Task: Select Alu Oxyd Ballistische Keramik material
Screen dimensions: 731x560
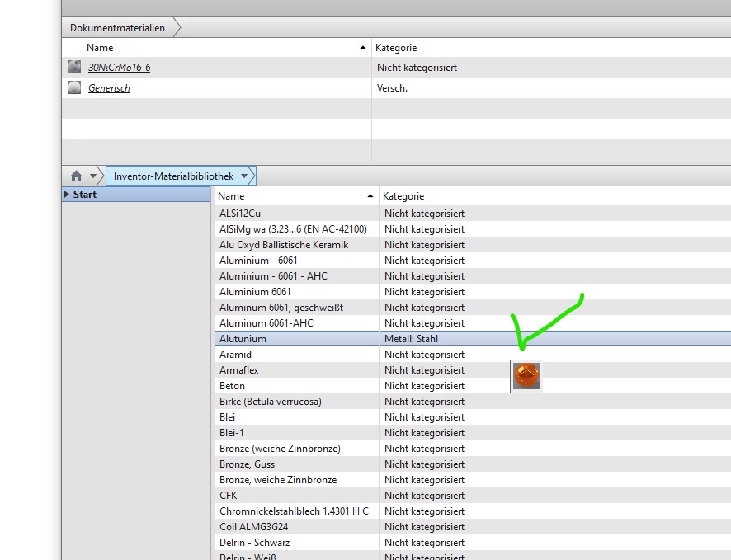Action: (x=284, y=245)
